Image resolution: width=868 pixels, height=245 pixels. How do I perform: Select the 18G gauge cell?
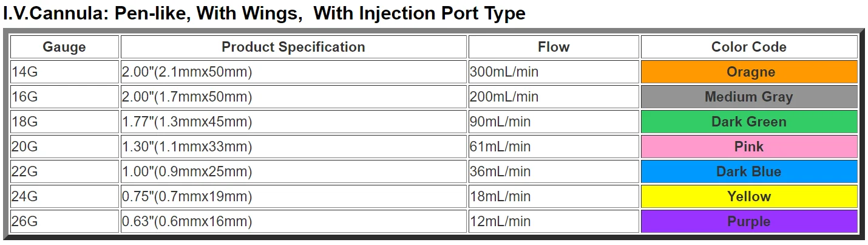pos(64,122)
